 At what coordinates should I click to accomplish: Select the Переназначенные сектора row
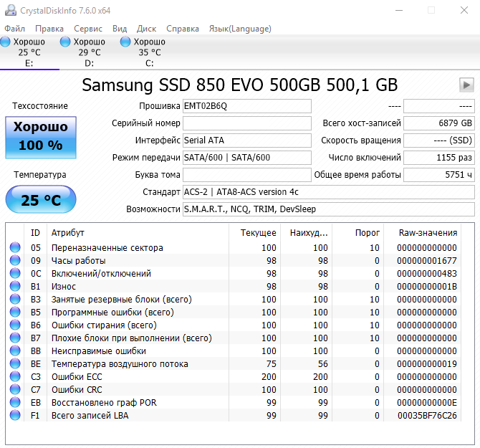point(234,247)
